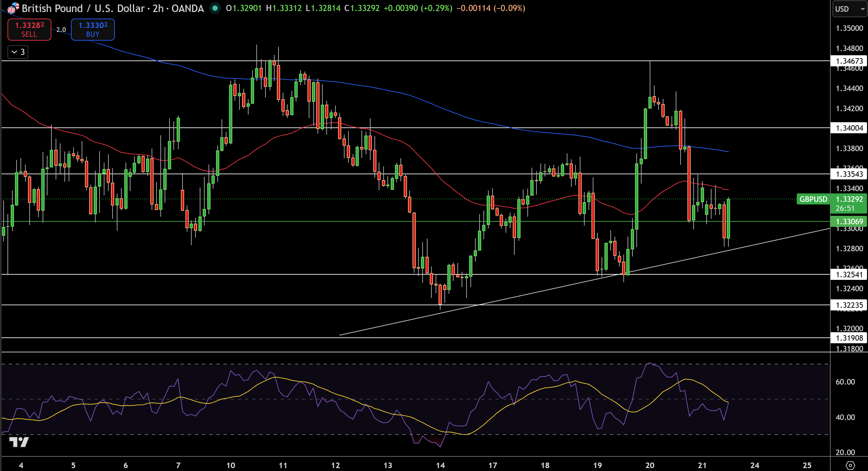The image size is (868, 471).
Task: Click date label 14 on time axis
Action: tap(440, 465)
